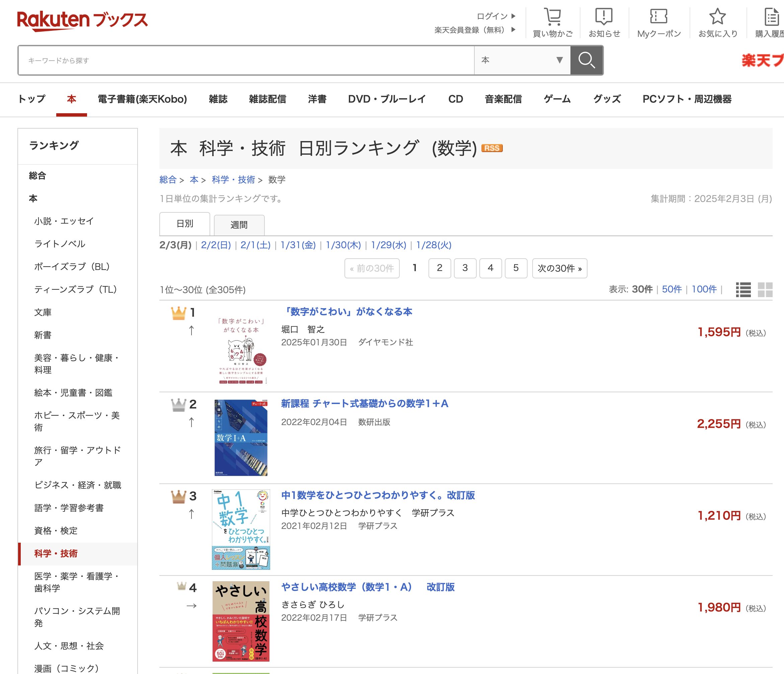
Task: View ranking for 1/28(火)
Action: (434, 245)
